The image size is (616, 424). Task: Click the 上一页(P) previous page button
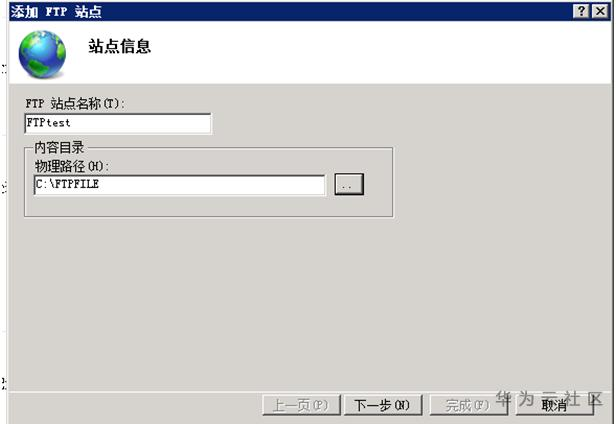(301, 405)
